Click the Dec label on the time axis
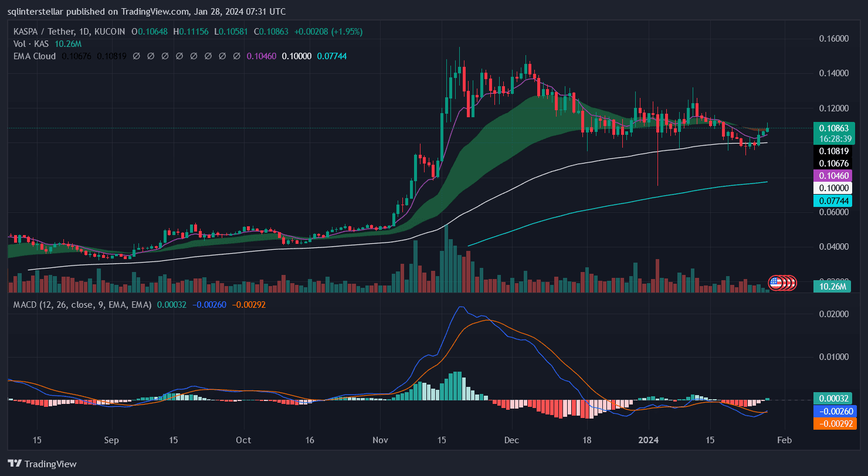868x476 pixels. pos(511,440)
